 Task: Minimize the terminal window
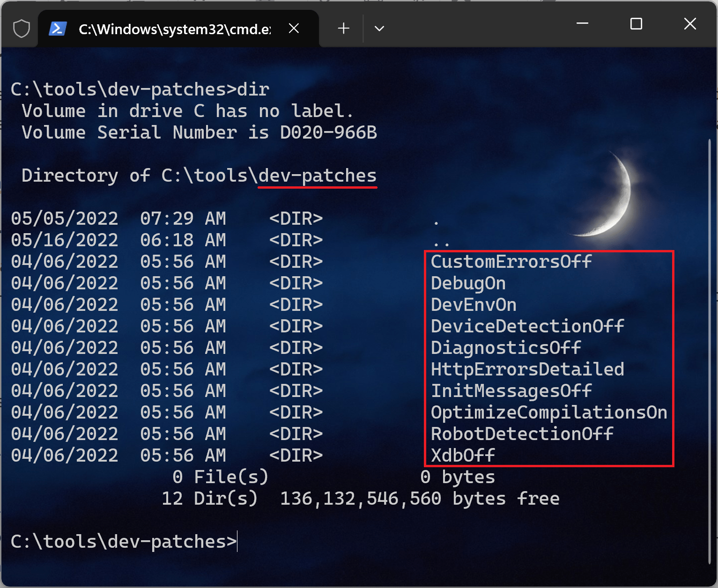pos(582,23)
